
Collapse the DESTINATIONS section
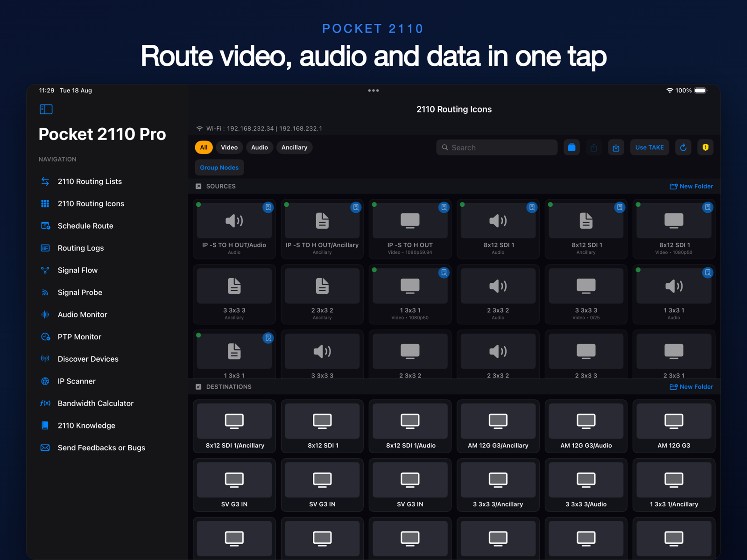(x=198, y=387)
